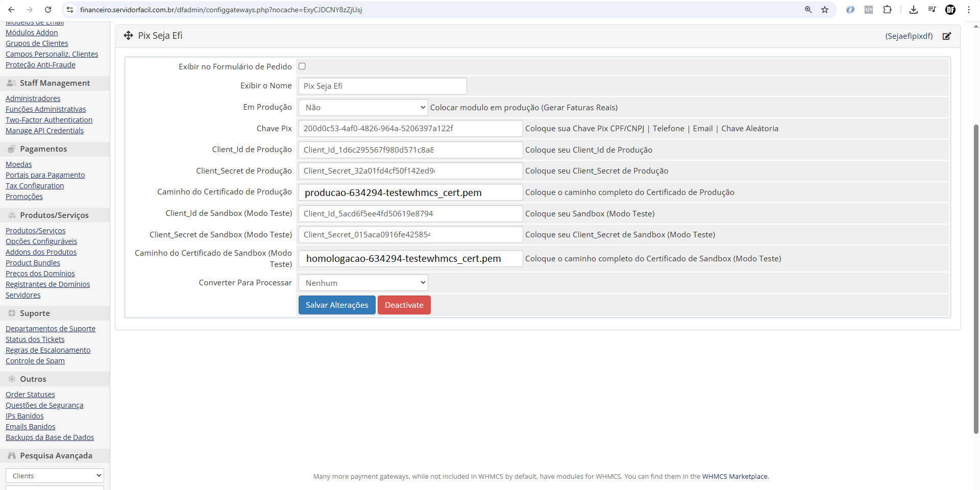Open Registrantes de Domínios link
The width and height of the screenshot is (980, 490).
pos(48,284)
